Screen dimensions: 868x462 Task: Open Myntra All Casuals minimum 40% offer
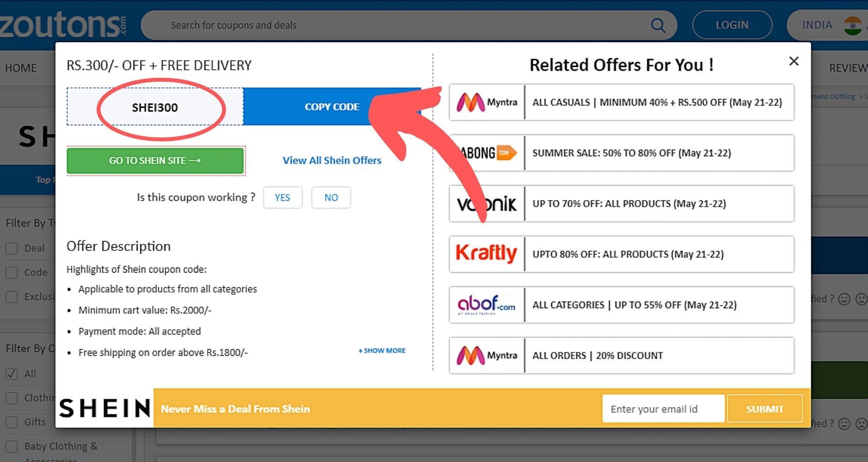(621, 102)
